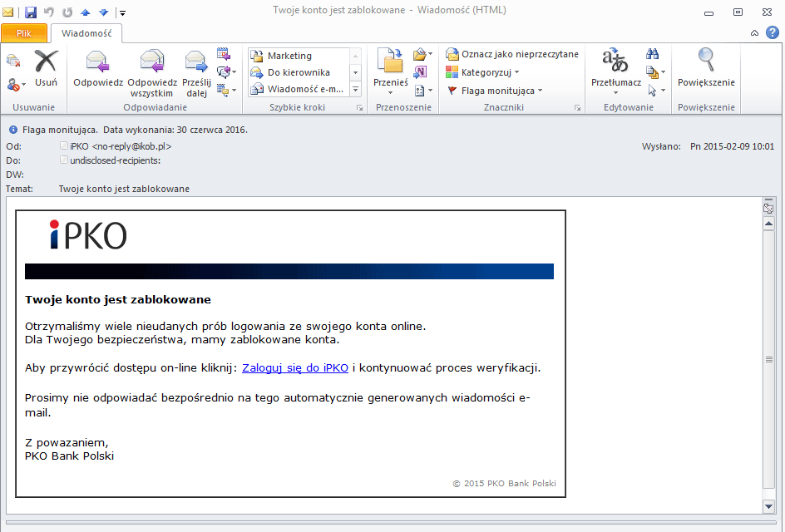Select the Marketing quick step
Viewport: 785px width, 532px height.
(x=299, y=56)
